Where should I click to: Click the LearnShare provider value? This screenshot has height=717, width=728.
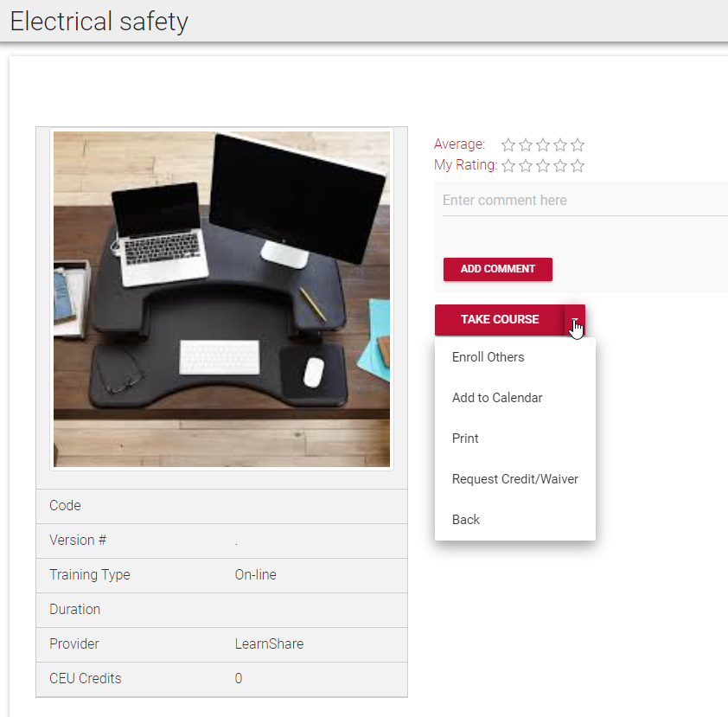[x=269, y=644]
